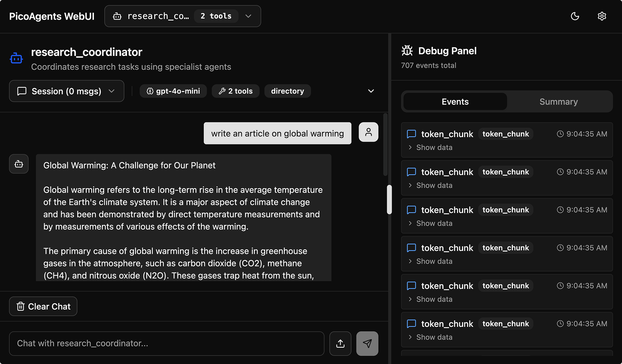Click the Clear Chat button
622x364 pixels.
point(43,306)
